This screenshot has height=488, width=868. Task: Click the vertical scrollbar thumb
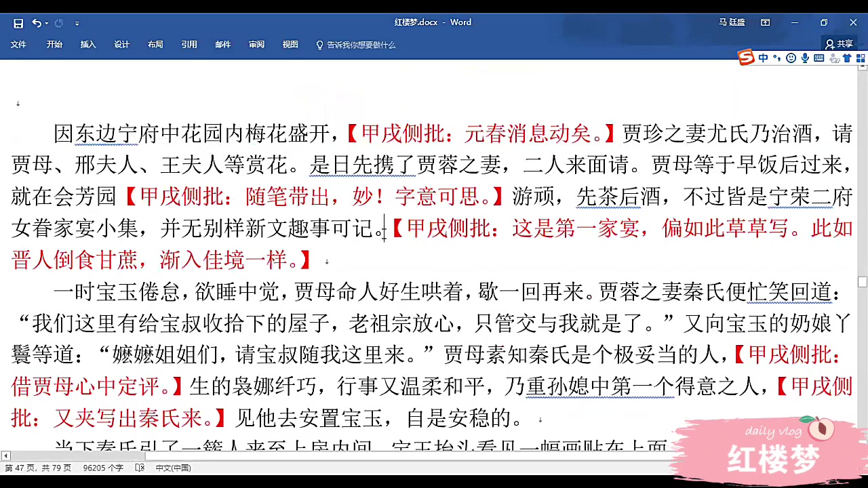(x=863, y=282)
